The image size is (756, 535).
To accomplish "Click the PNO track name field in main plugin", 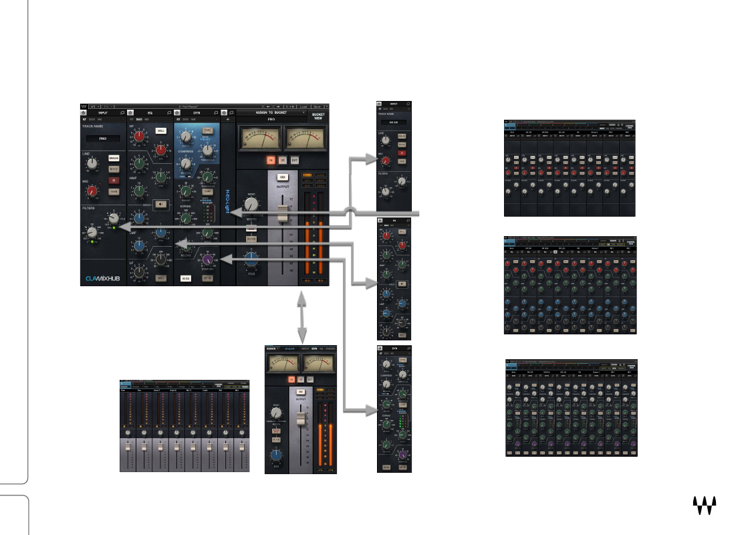I will (x=103, y=138).
